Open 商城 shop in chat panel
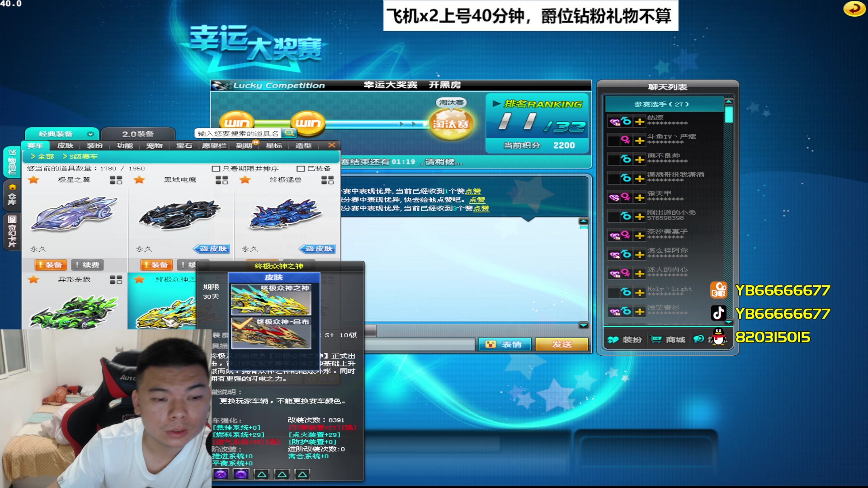Image resolution: width=868 pixels, height=488 pixels. [668, 339]
